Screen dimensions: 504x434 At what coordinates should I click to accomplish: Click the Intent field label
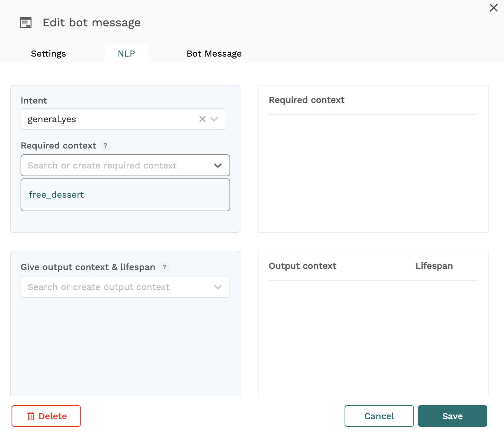pos(34,101)
